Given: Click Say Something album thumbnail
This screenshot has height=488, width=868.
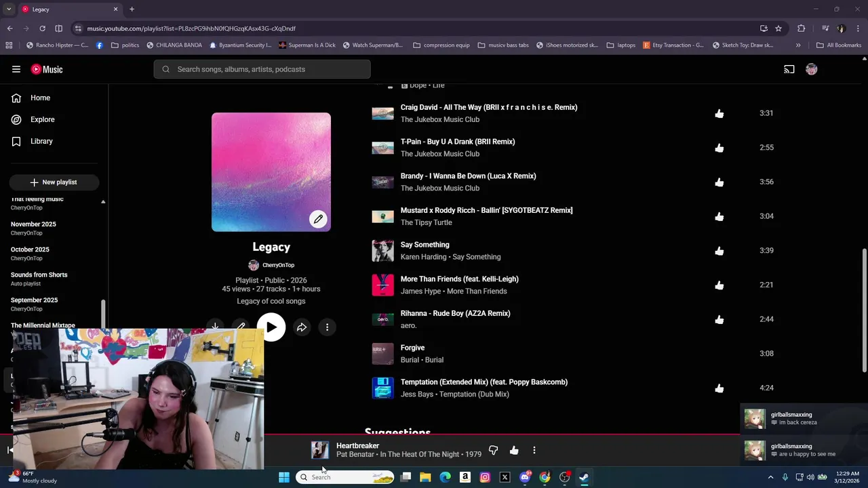Looking at the screenshot, I should (382, 251).
